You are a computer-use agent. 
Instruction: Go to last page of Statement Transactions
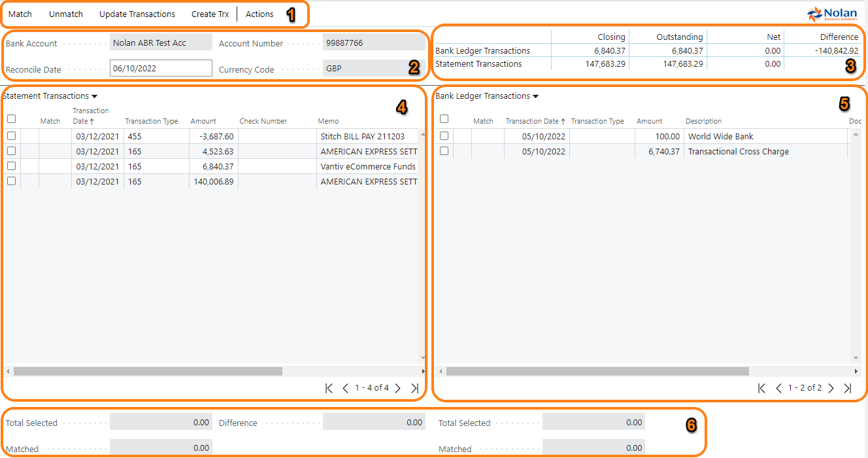click(414, 388)
